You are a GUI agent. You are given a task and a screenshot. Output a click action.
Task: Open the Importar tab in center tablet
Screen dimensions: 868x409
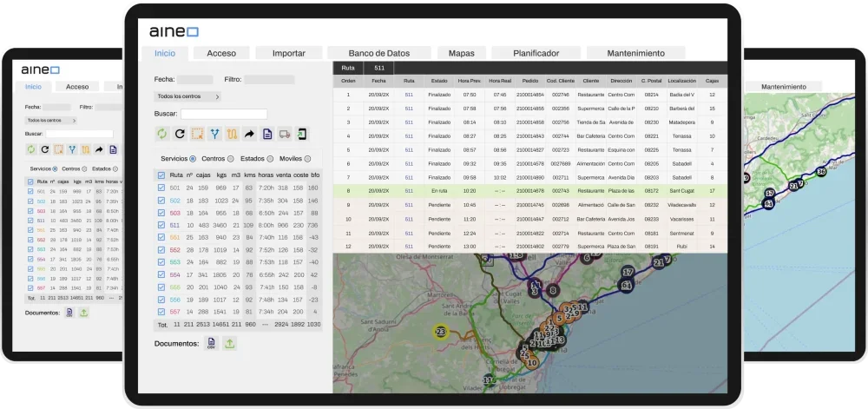click(x=288, y=53)
